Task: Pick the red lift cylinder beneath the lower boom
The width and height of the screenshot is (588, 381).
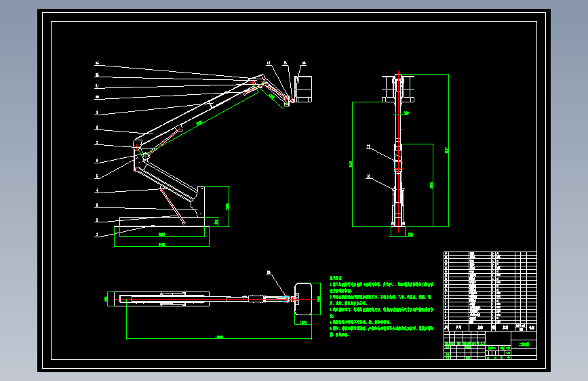Action: pos(172,206)
